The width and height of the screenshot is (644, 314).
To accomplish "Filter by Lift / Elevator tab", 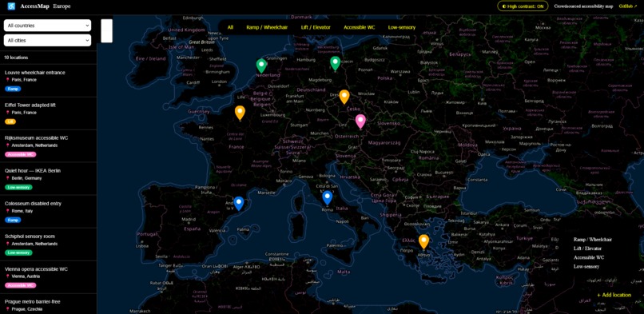I will [316, 27].
